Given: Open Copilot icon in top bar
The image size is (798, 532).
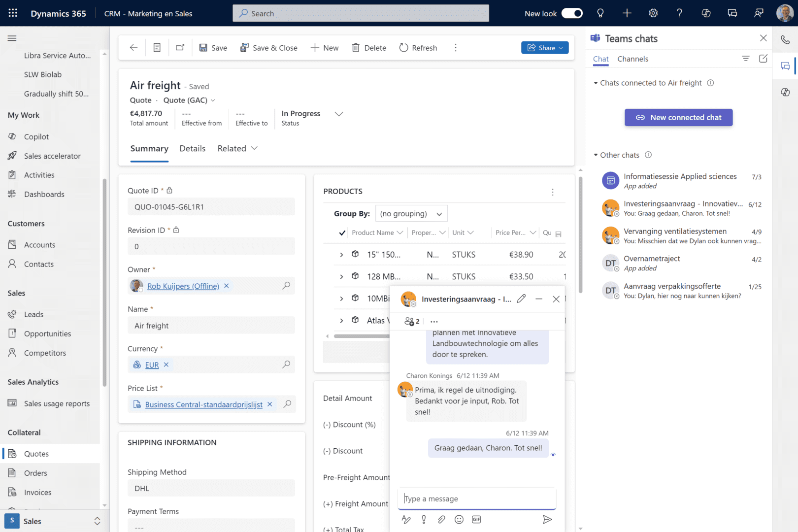Looking at the screenshot, I should [x=706, y=13].
